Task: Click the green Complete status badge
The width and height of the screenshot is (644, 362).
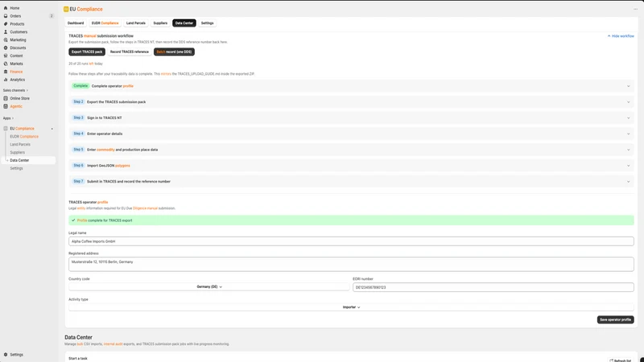Action: 80,86
